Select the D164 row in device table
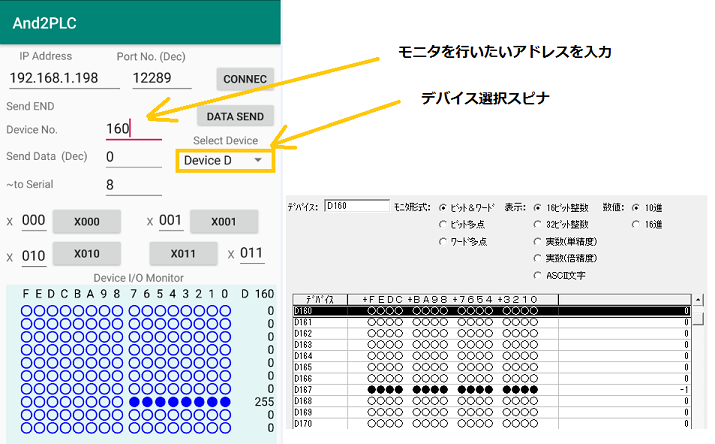Image resolution: width=715 pixels, height=444 pixels. click(491, 356)
